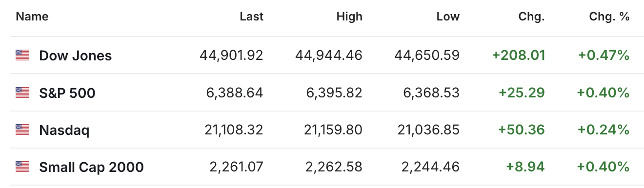Click the US flag icon beside S&P 500
This screenshot has height=188, width=644.
pyautogui.click(x=22, y=93)
